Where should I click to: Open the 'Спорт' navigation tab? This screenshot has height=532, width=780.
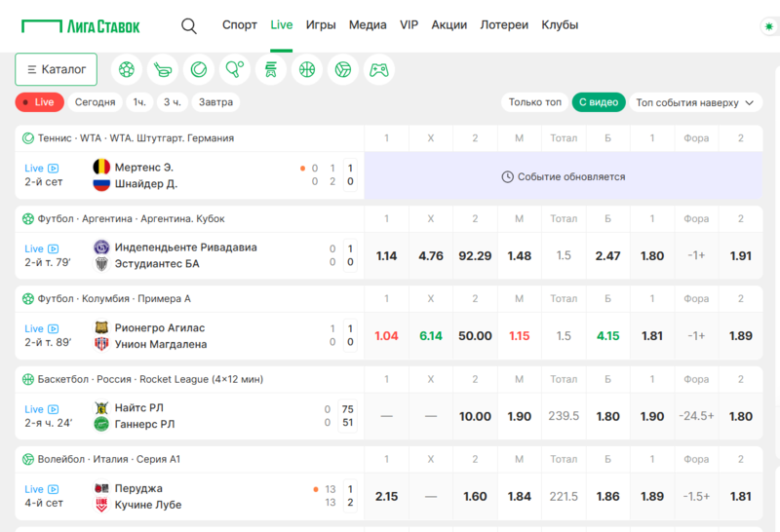[240, 25]
